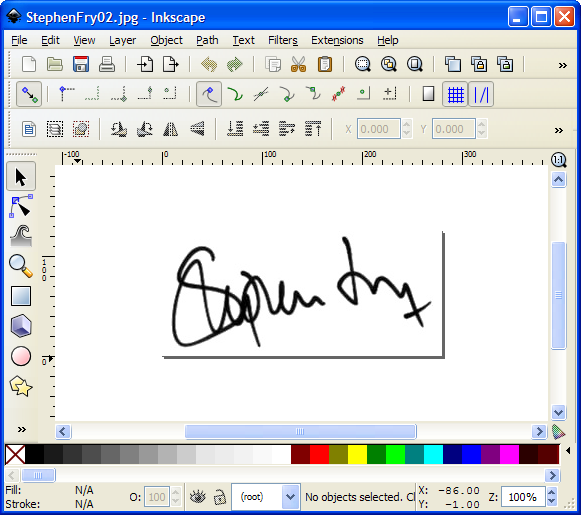Toggle snap nodes or handles

pos(209,94)
